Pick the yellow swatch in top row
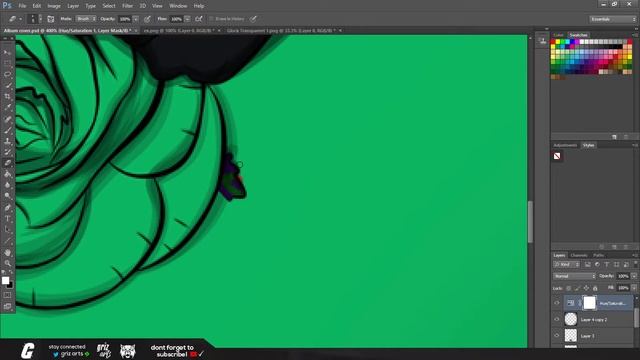Image resolution: width=640 pixels, height=360 pixels. (558, 42)
